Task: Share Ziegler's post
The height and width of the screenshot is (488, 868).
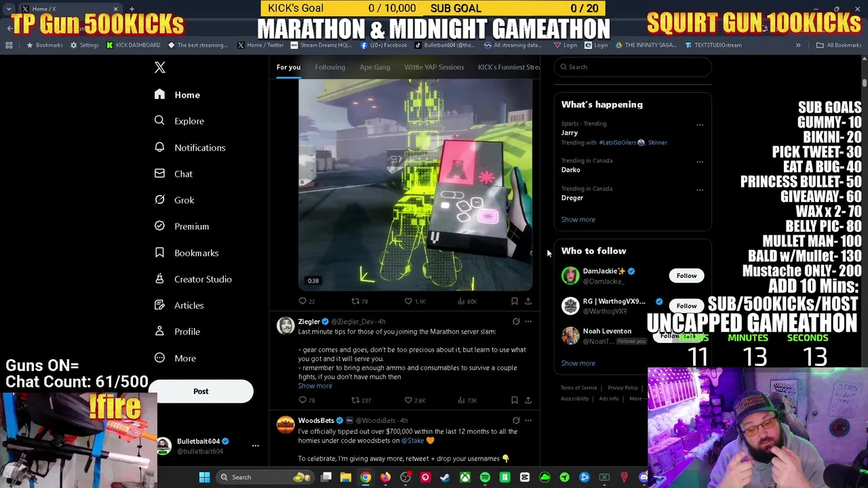Action: click(x=528, y=400)
